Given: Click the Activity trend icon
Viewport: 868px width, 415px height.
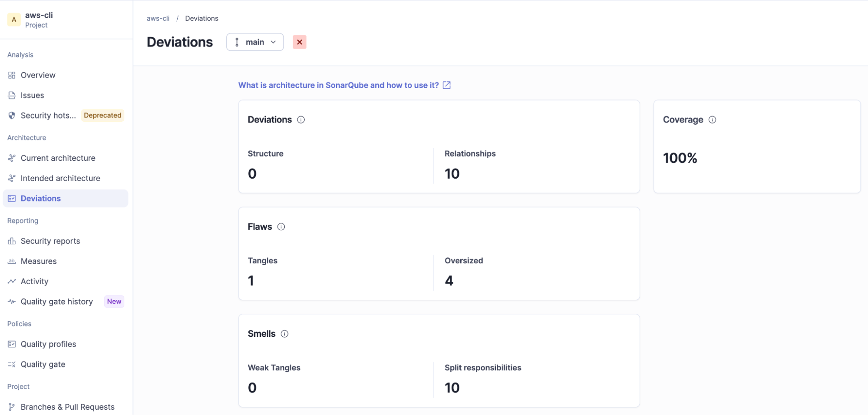Looking at the screenshot, I should click(12, 282).
